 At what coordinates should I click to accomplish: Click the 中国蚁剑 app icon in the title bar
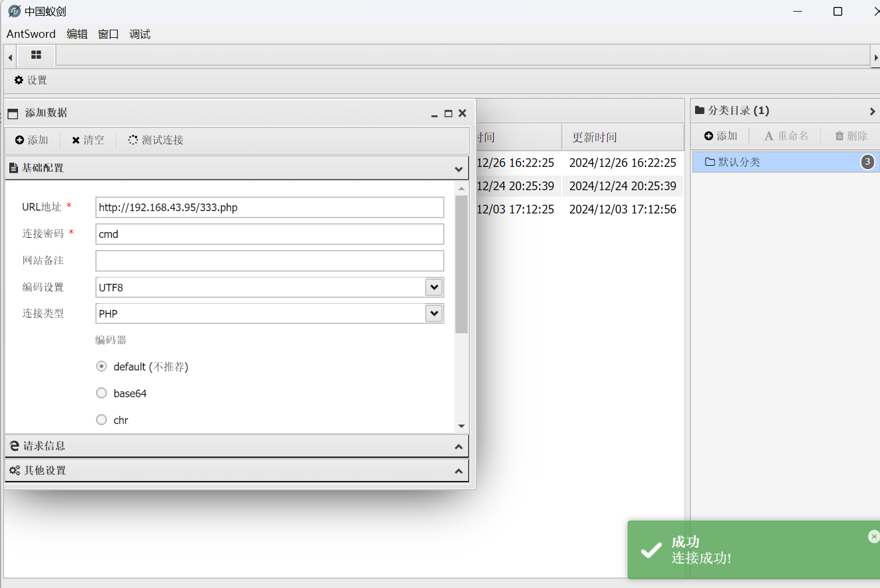[15, 11]
